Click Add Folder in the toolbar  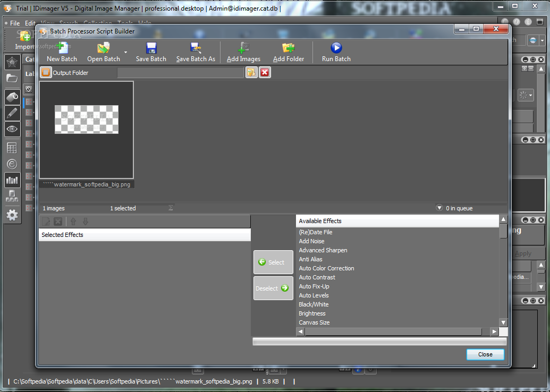(x=289, y=52)
